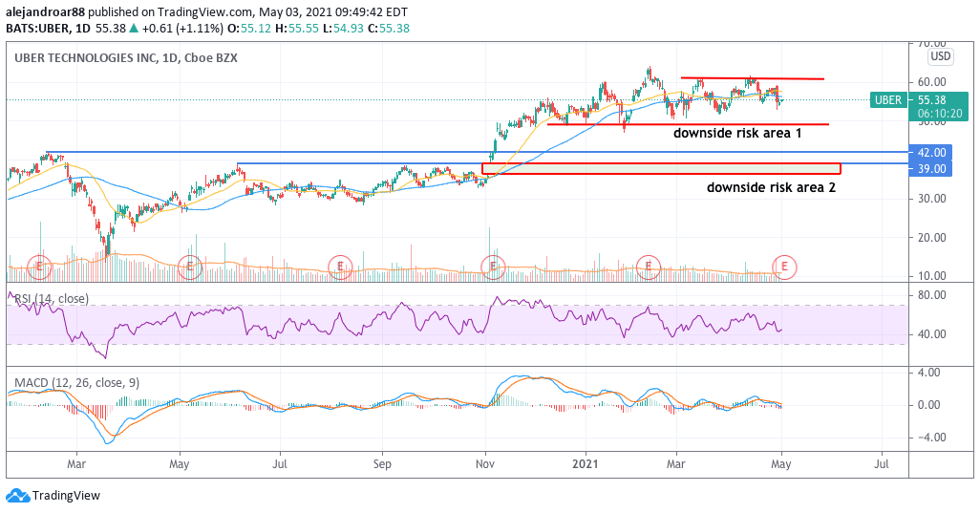Screen dimensions: 980x513
Task: Click the Jul label at far right of time axis
Action: (882, 464)
